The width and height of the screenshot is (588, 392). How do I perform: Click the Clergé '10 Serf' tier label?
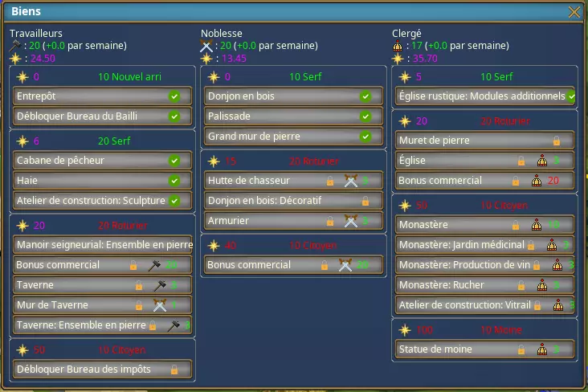click(496, 77)
